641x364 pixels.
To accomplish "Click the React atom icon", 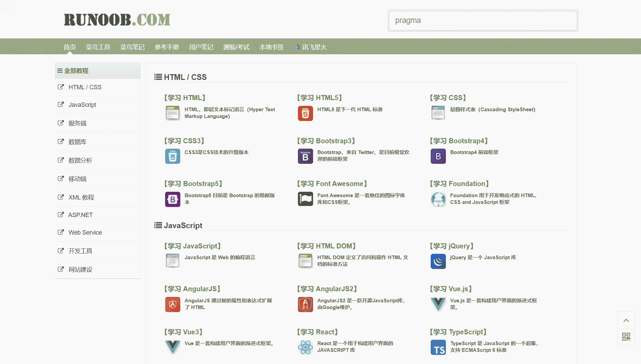I will (305, 347).
